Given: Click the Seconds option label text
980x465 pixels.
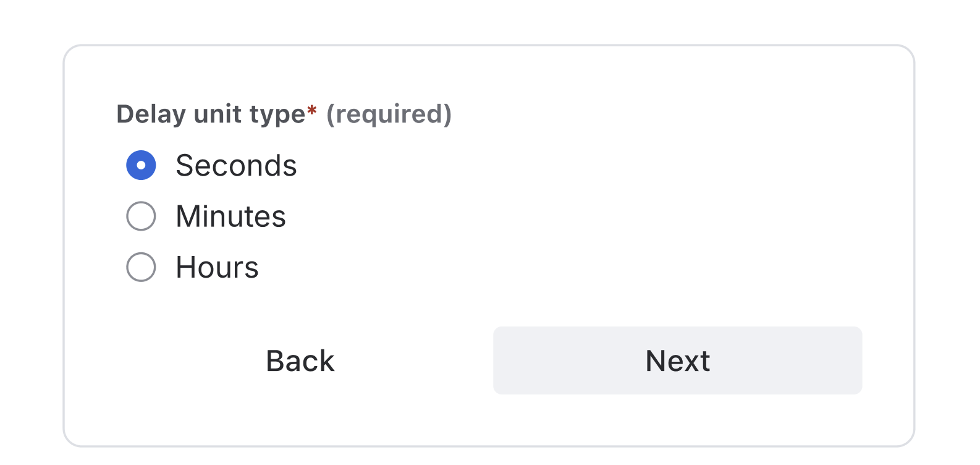Looking at the screenshot, I should point(237,165).
